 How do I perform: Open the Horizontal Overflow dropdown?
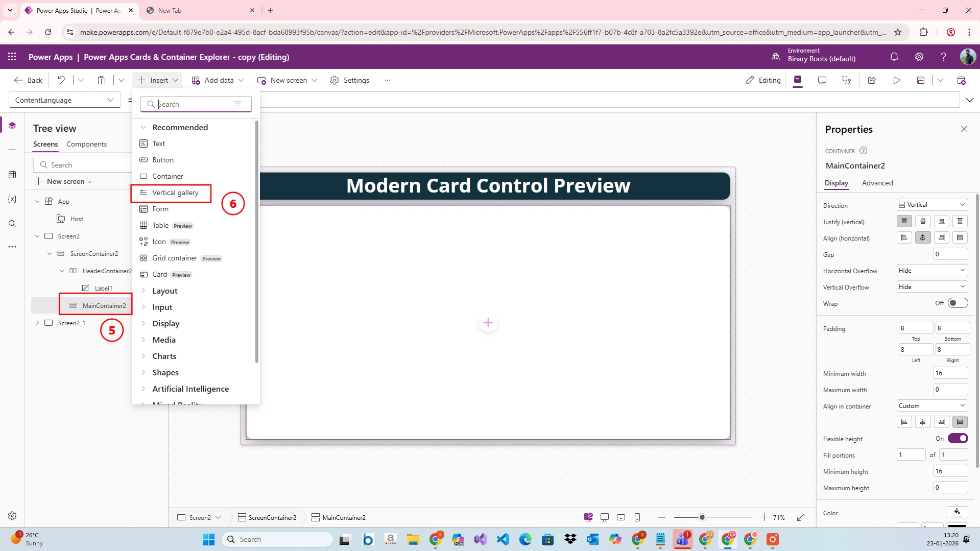pyautogui.click(x=932, y=270)
